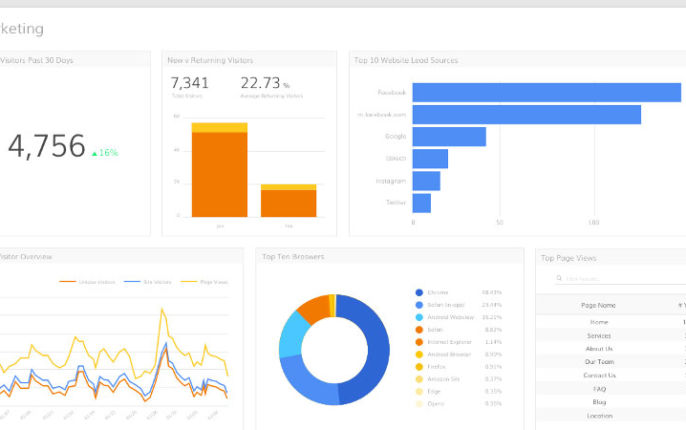Image resolution: width=686 pixels, height=430 pixels.
Task: Open the Contact Us row in page views
Action: coord(598,375)
